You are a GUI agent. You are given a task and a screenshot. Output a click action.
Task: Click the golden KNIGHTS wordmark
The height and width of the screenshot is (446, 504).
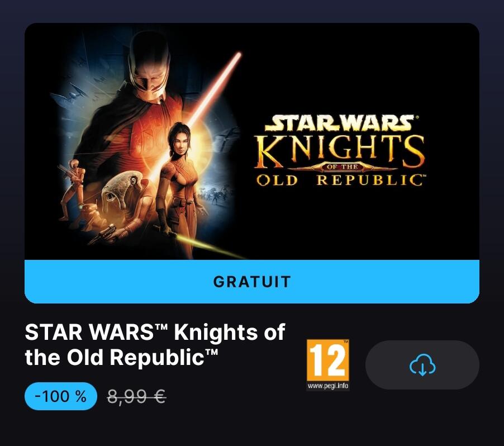tap(339, 151)
